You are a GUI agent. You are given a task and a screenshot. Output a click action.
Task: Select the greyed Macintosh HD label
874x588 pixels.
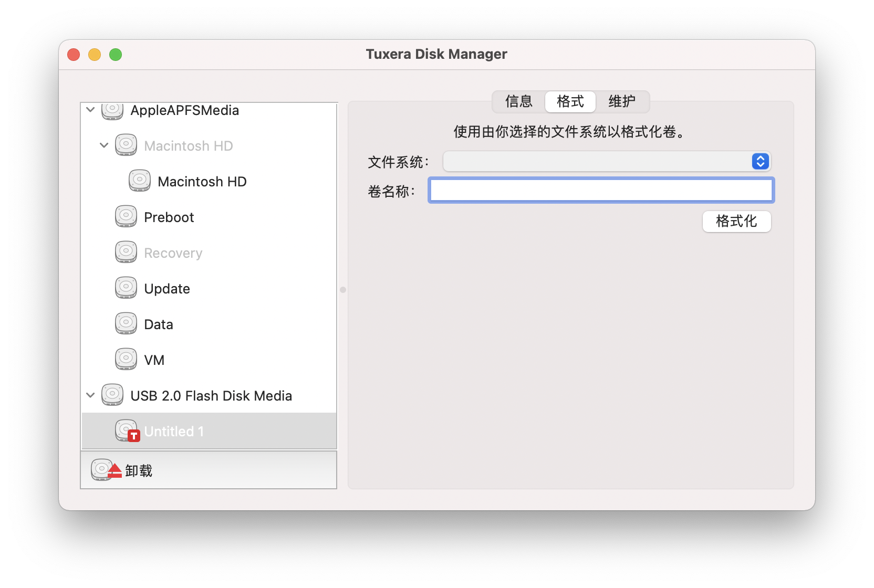click(189, 146)
